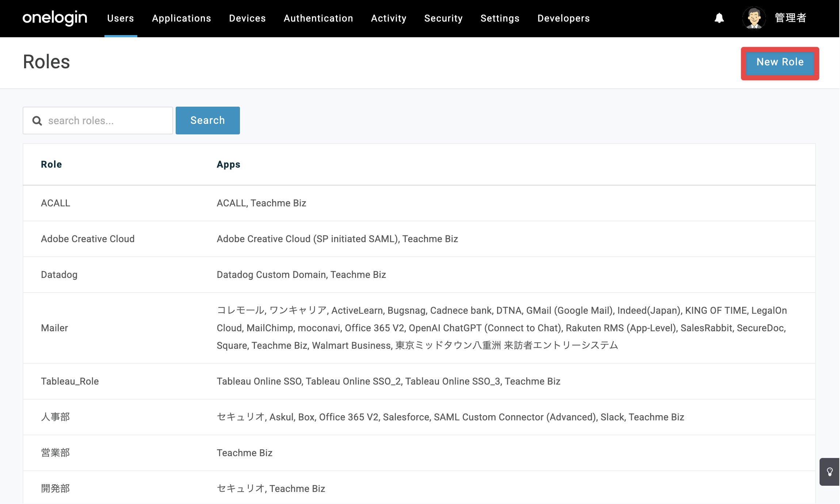The image size is (840, 504).
Task: Open the Users menu
Action: (x=121, y=18)
